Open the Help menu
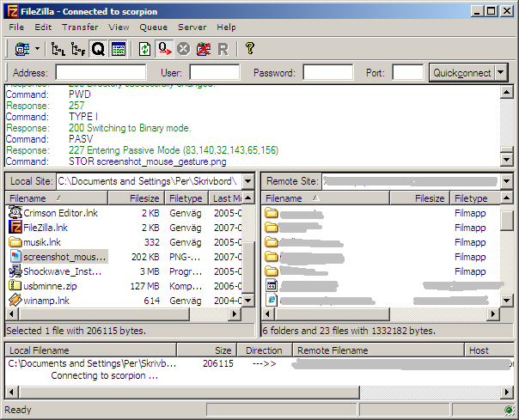Screen dimensions: 519x420 click(226, 27)
